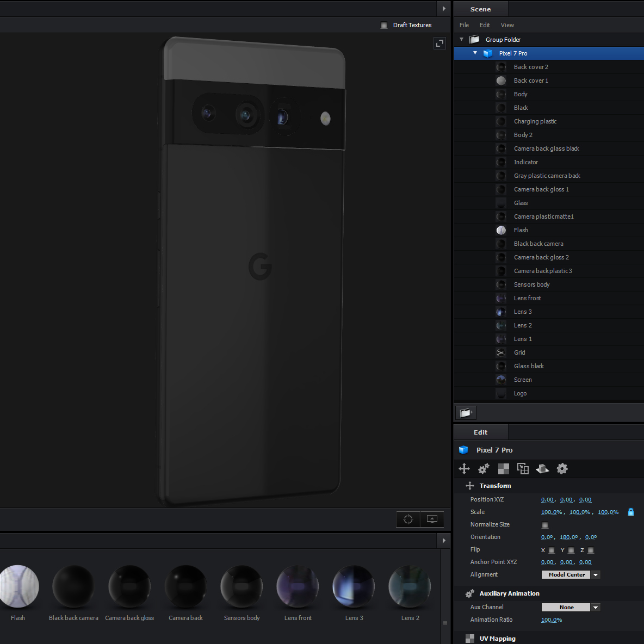Click the Grid material icon in list
This screenshot has width=644, height=644.
click(x=501, y=353)
